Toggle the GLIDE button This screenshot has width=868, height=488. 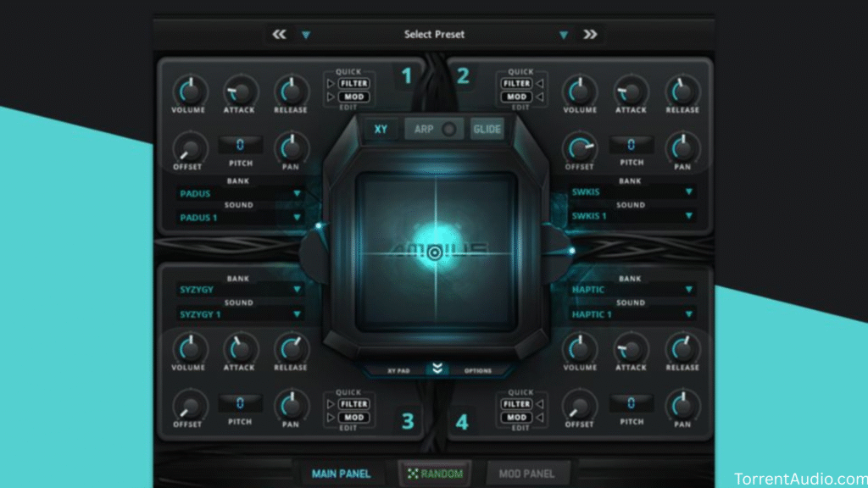coord(487,130)
